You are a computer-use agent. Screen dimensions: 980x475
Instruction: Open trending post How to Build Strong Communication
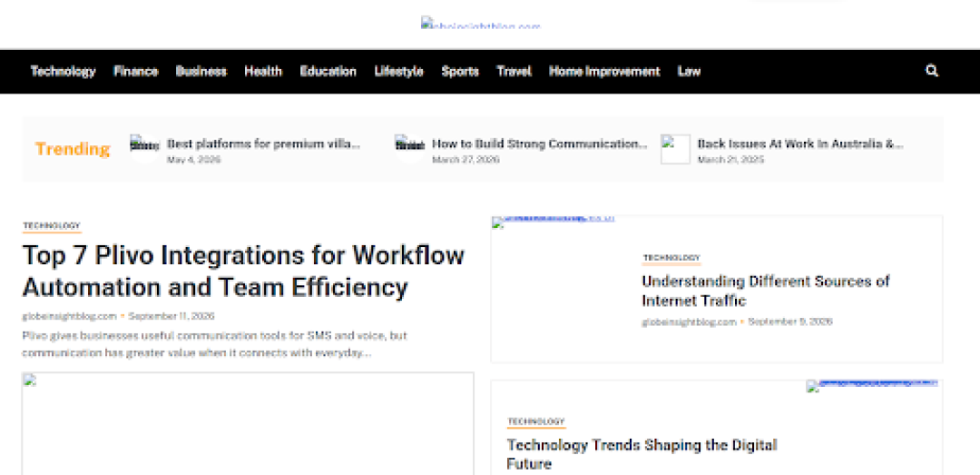[x=540, y=143]
